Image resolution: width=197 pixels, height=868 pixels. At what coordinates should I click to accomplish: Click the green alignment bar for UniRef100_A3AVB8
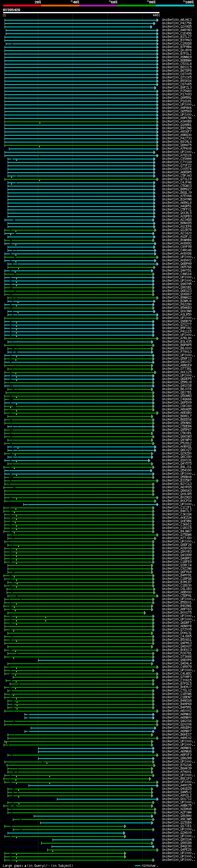tap(81, 122)
